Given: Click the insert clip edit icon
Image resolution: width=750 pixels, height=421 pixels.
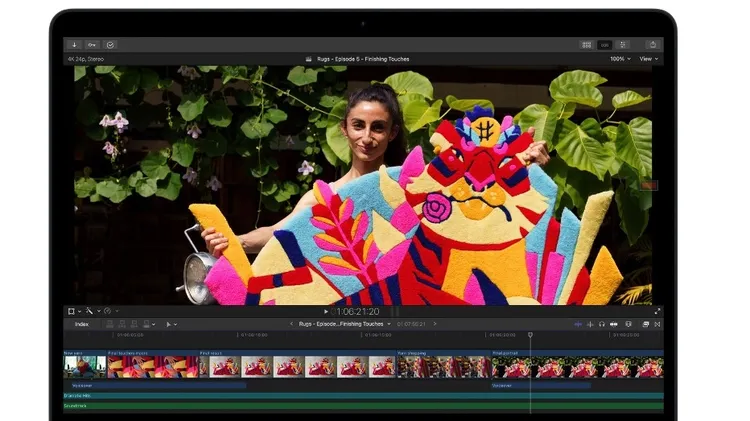Looking at the screenshot, I should click(x=122, y=324).
